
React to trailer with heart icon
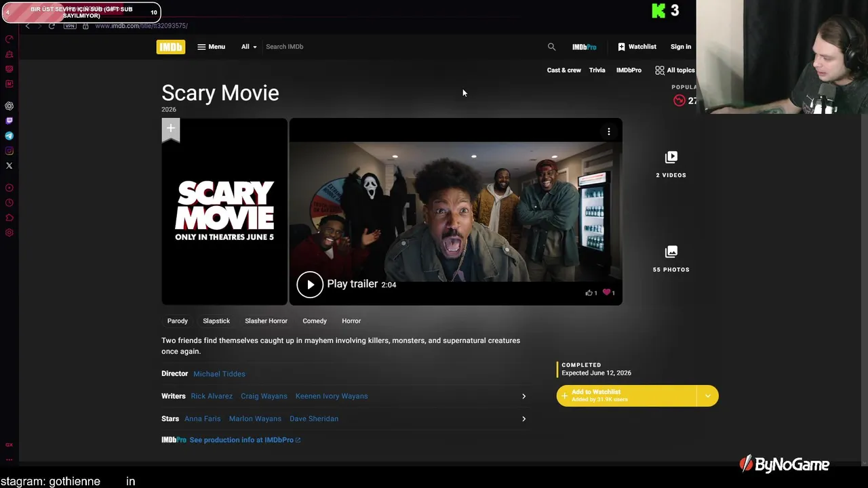point(606,293)
